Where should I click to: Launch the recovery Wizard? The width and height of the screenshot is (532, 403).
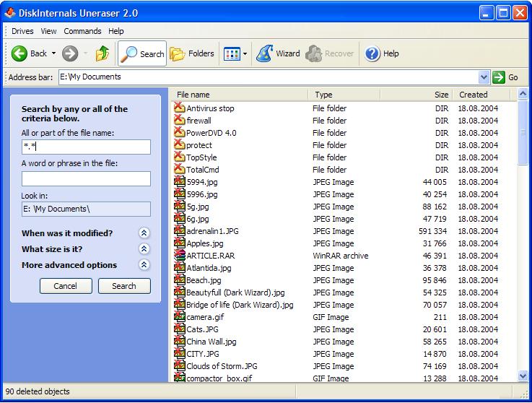click(x=278, y=53)
